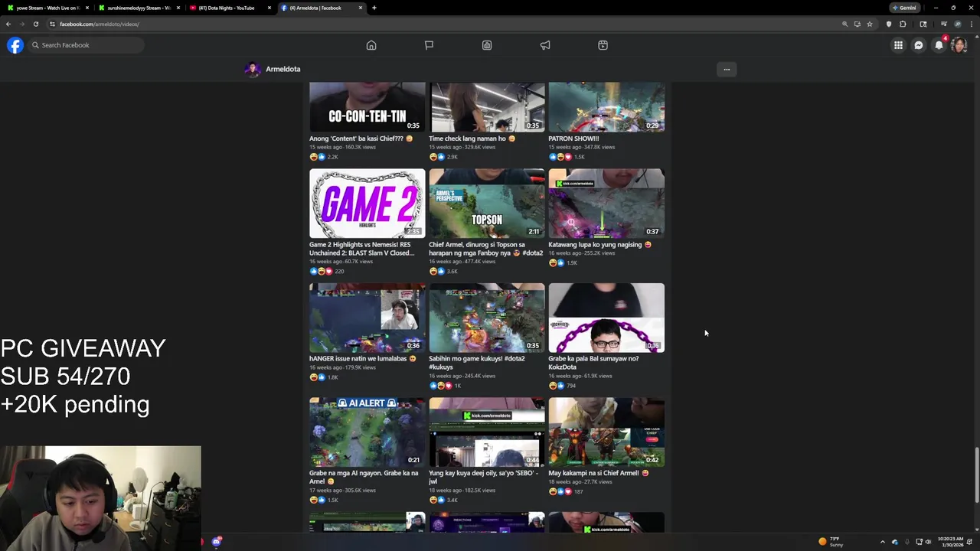This screenshot has height=551, width=980.
Task: Open a new browser tab
Action: 374,8
